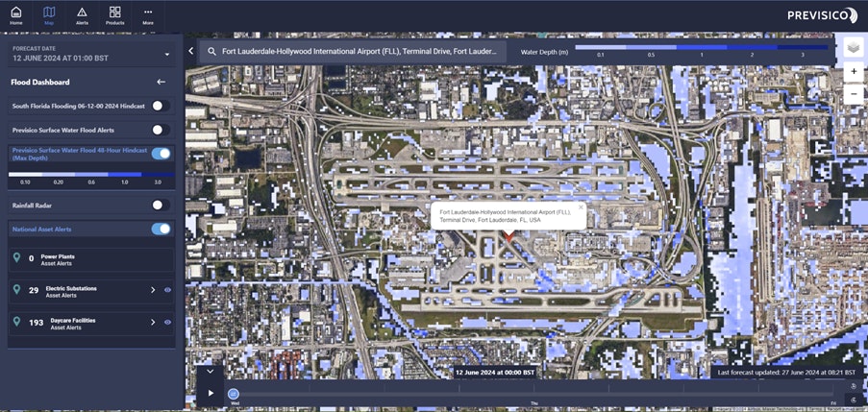Image resolution: width=868 pixels, height=412 pixels.
Task: Collapse the timeline panel chevron
Action: pos(211,372)
